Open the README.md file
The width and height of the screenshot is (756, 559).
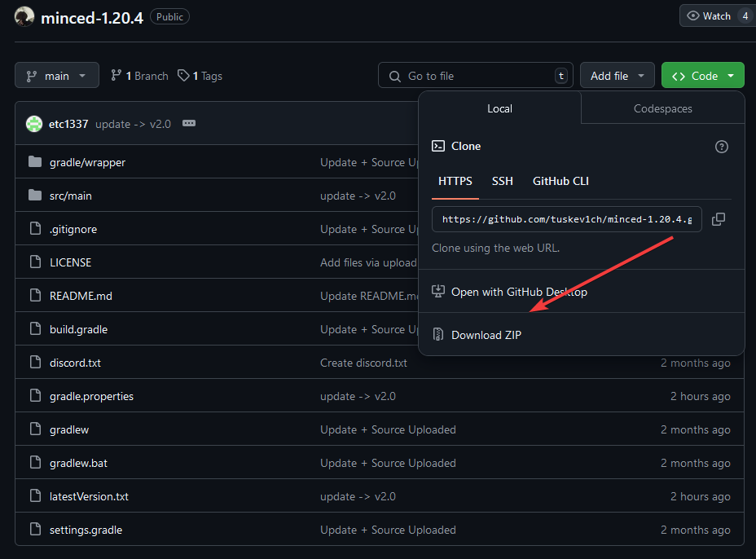tap(81, 296)
